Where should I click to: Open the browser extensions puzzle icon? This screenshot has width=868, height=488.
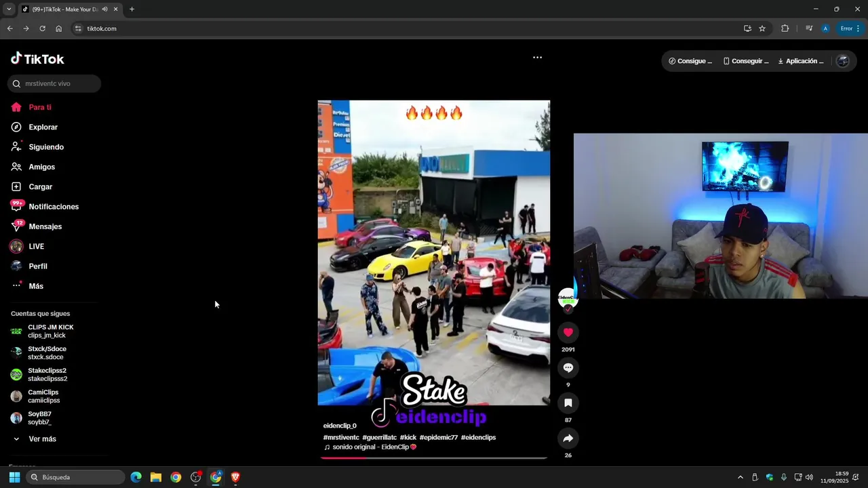785,28
